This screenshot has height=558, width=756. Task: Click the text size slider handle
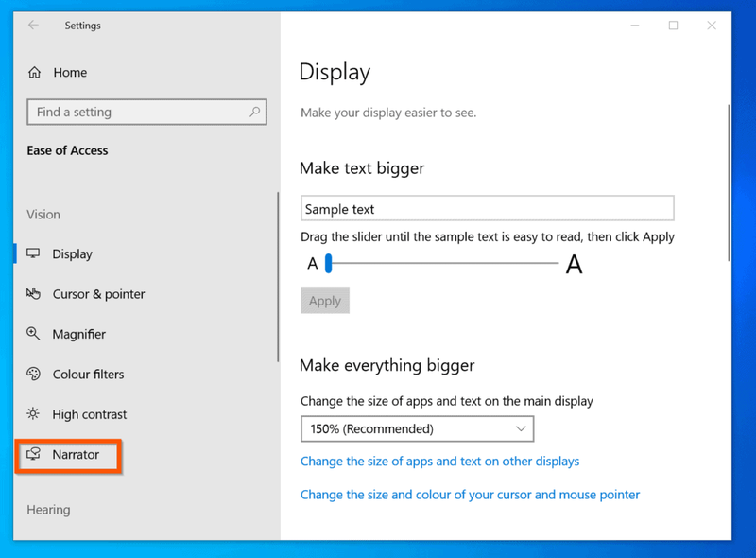(328, 264)
